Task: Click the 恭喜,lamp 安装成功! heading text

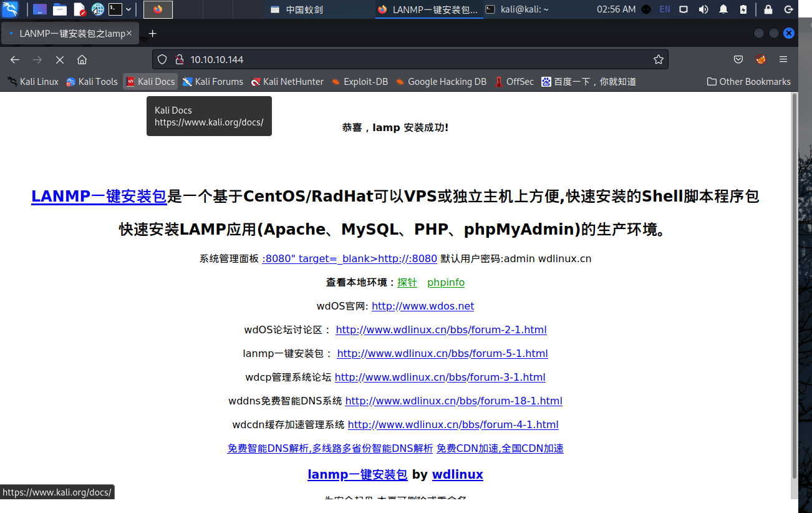Action: [395, 127]
